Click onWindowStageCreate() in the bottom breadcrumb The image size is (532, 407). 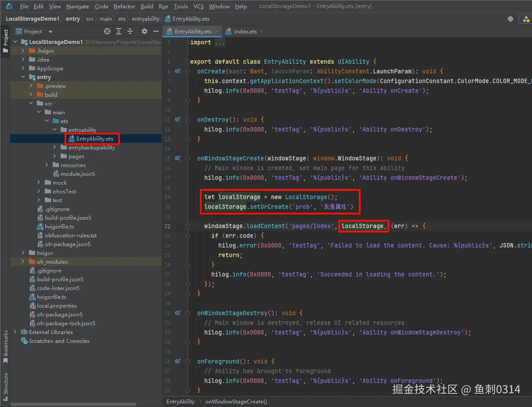click(236, 401)
